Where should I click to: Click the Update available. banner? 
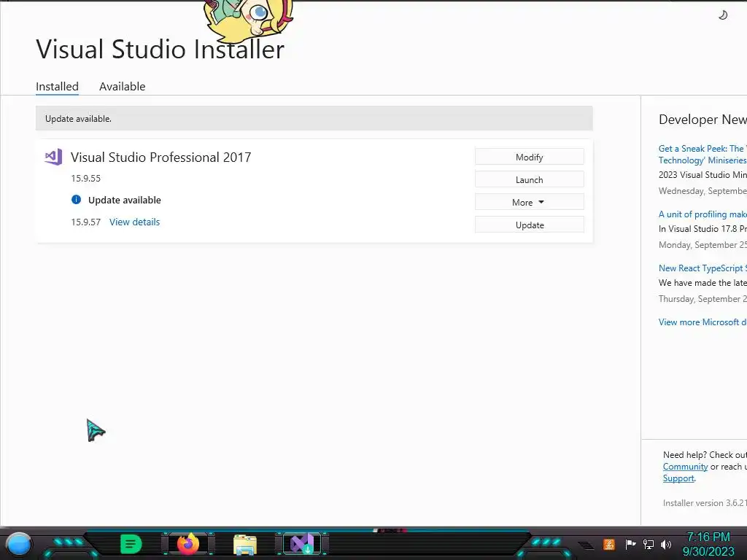click(x=314, y=118)
